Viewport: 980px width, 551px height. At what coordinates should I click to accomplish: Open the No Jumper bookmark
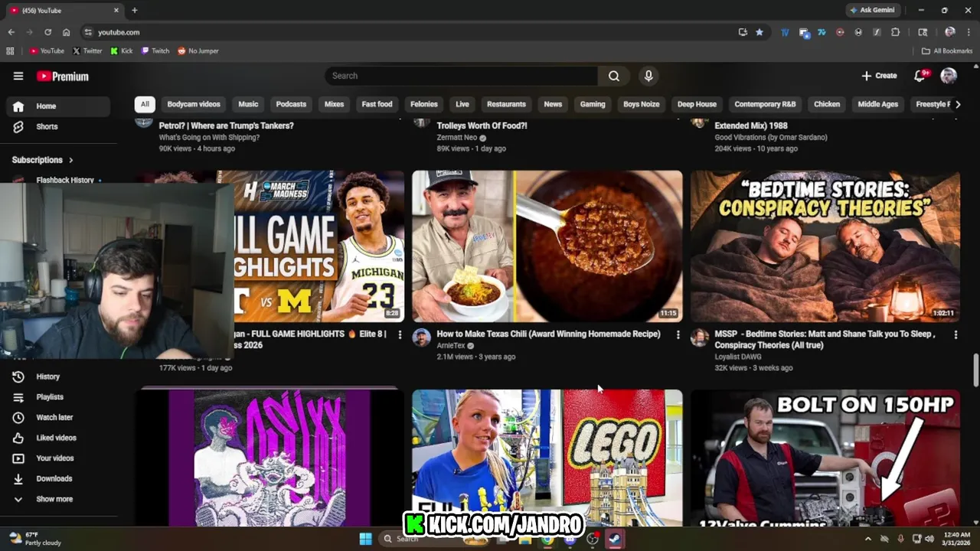point(198,51)
